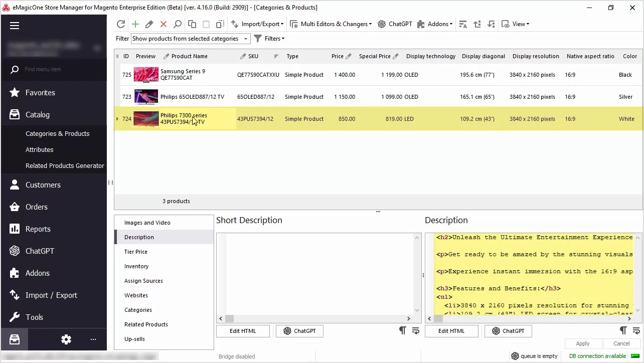Toggle word wrap icon under Description
The width and height of the screenshot is (644, 363).
point(636,330)
